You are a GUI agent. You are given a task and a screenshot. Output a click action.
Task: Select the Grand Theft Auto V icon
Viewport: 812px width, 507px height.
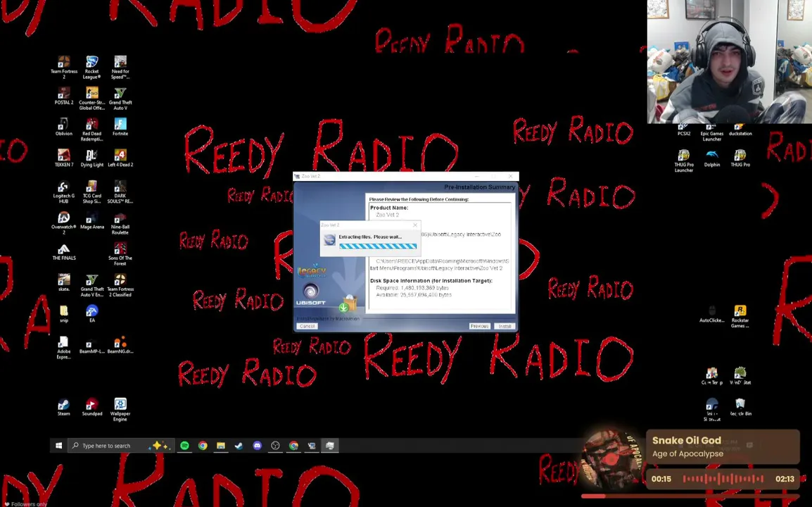coord(120,99)
